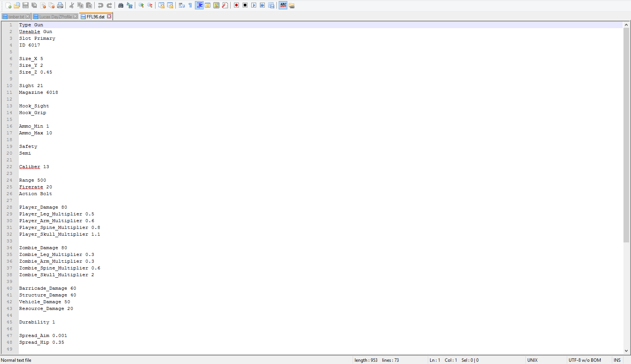Click the scrollbar down arrow
Image resolution: width=631 pixels, height=364 pixels.
(x=626, y=351)
